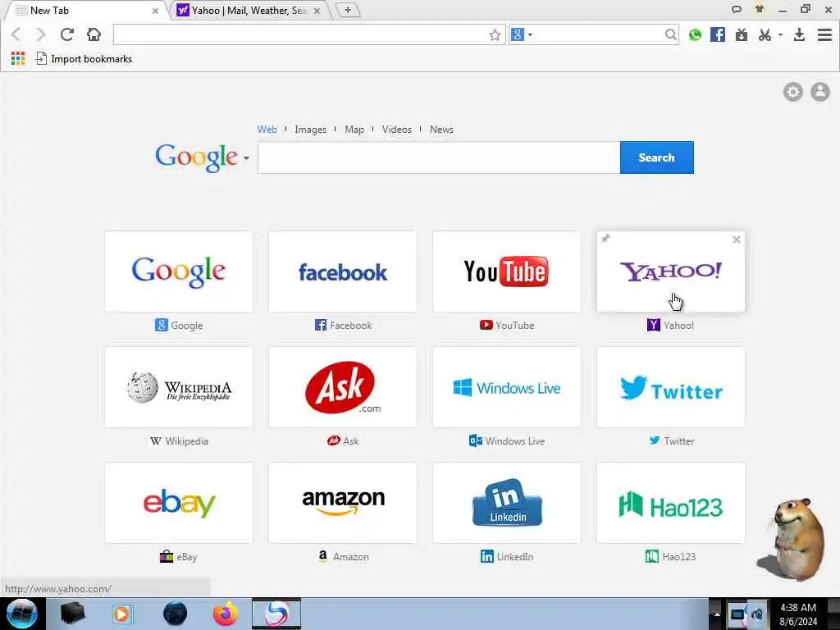Viewport: 840px width, 630px height.
Task: Open the Amazon speed dial tile
Action: tap(342, 503)
